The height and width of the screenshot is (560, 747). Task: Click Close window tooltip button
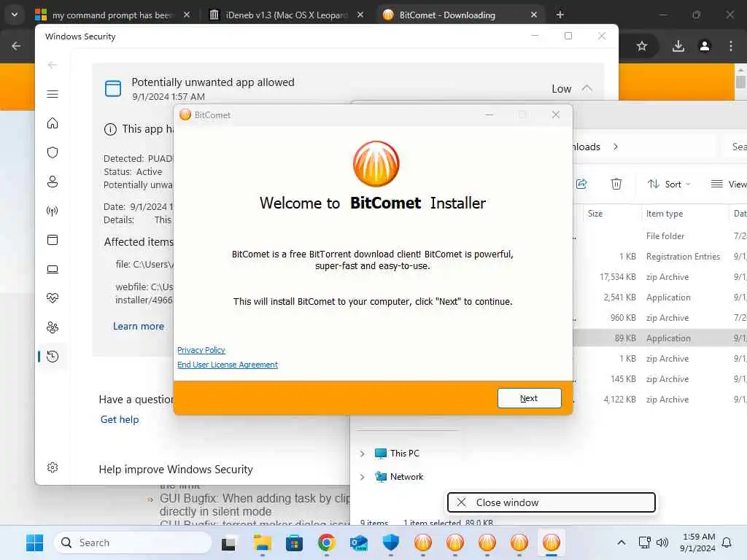tap(551, 502)
